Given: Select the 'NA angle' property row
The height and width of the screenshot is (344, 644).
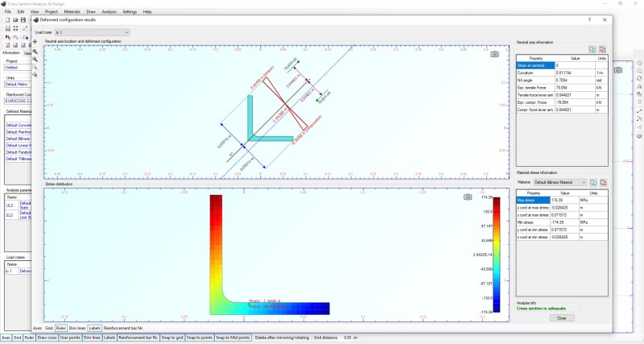Looking at the screenshot, I should click(x=561, y=80).
